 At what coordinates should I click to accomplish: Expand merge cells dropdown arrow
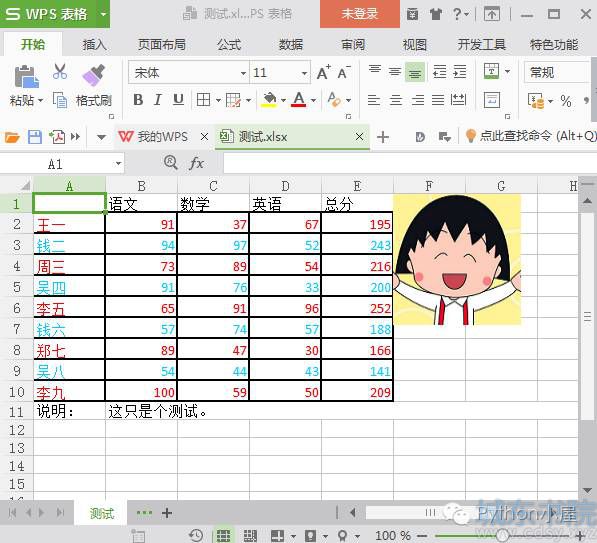click(508, 71)
